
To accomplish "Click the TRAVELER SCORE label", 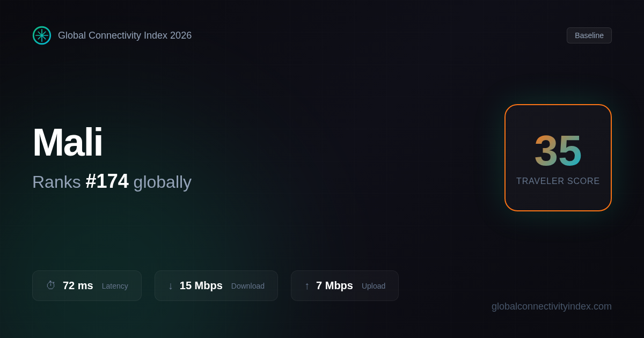I will click(558, 181).
